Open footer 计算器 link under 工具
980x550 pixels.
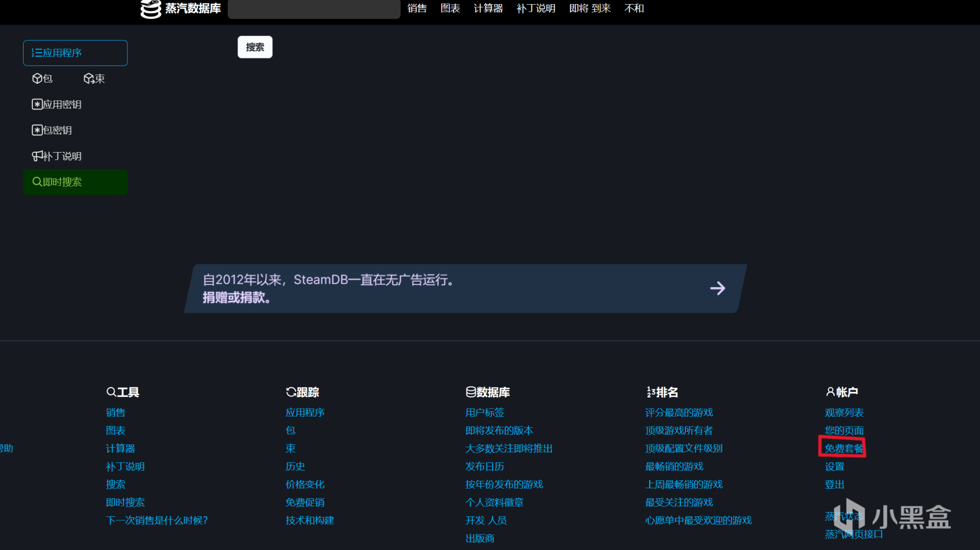(x=120, y=448)
